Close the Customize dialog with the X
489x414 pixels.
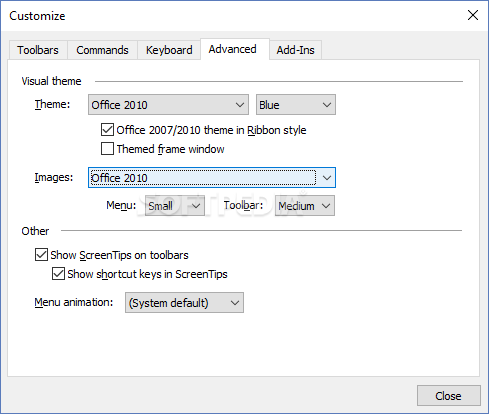click(473, 15)
